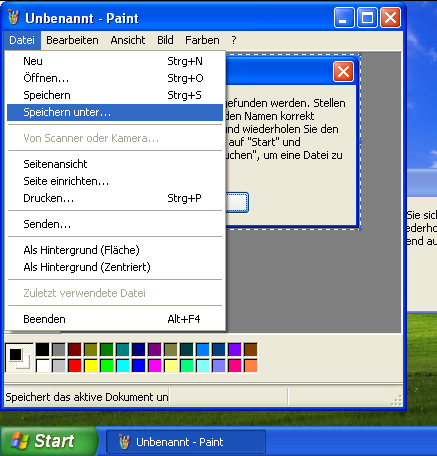
Task: Open the Datei menu
Action: pyautogui.click(x=22, y=40)
